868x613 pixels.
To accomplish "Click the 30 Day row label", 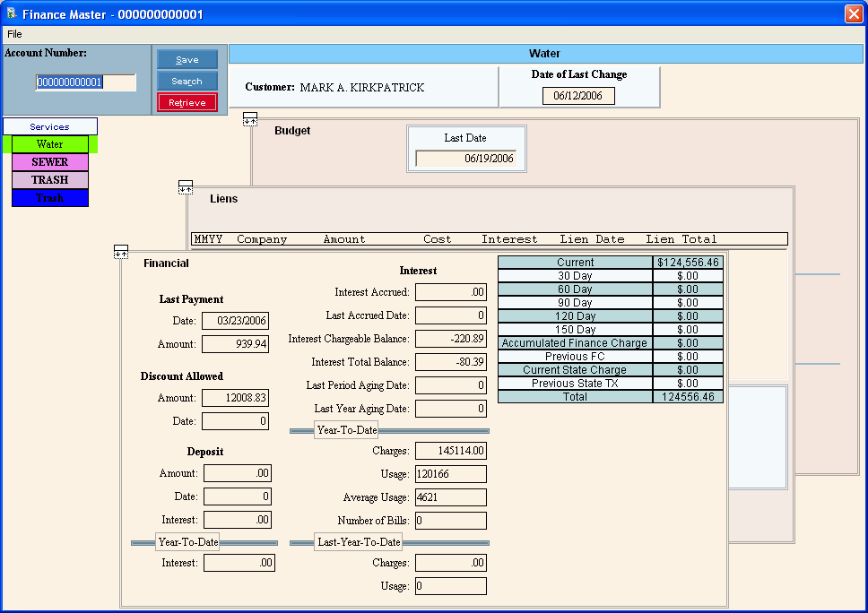I will 575,275.
